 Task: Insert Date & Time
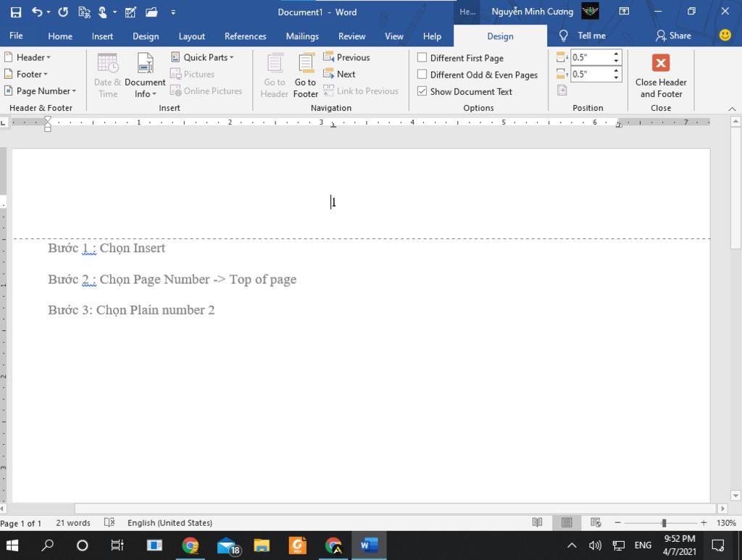pos(107,75)
